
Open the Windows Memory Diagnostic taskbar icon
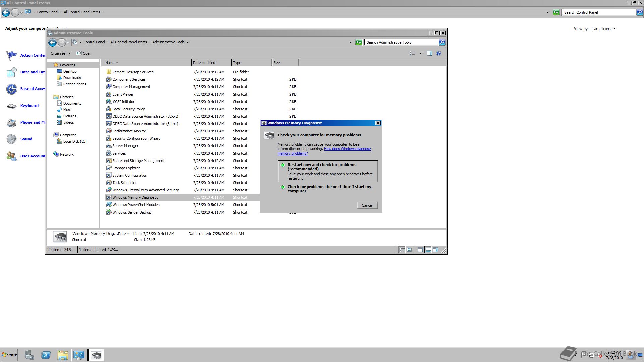tap(96, 355)
